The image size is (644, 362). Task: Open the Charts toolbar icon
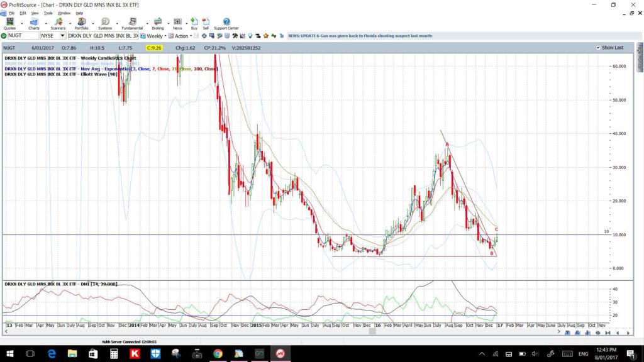point(34,23)
